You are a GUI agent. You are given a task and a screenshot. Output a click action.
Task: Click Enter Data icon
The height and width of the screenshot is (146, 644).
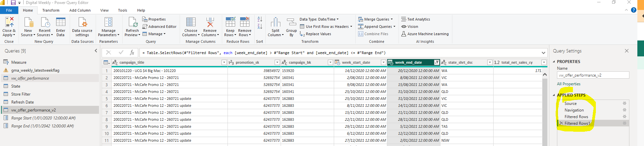coord(60,22)
